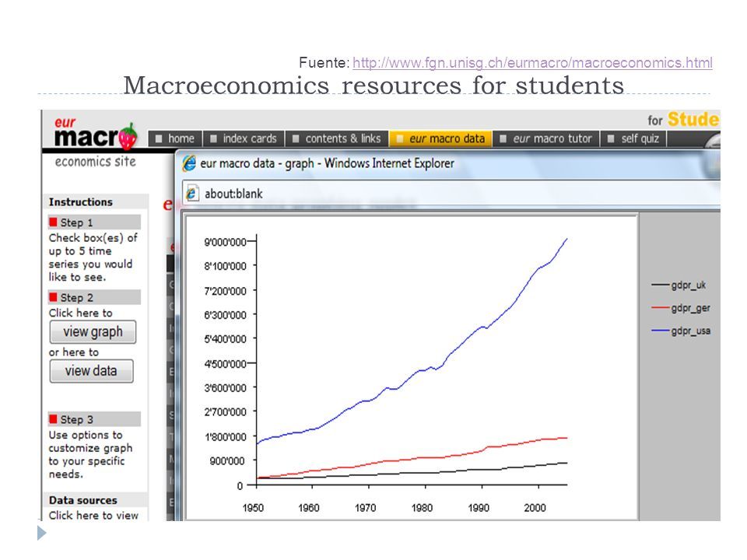
Task: Click the slide's play arrow marker
Action: pyautogui.click(x=42, y=532)
